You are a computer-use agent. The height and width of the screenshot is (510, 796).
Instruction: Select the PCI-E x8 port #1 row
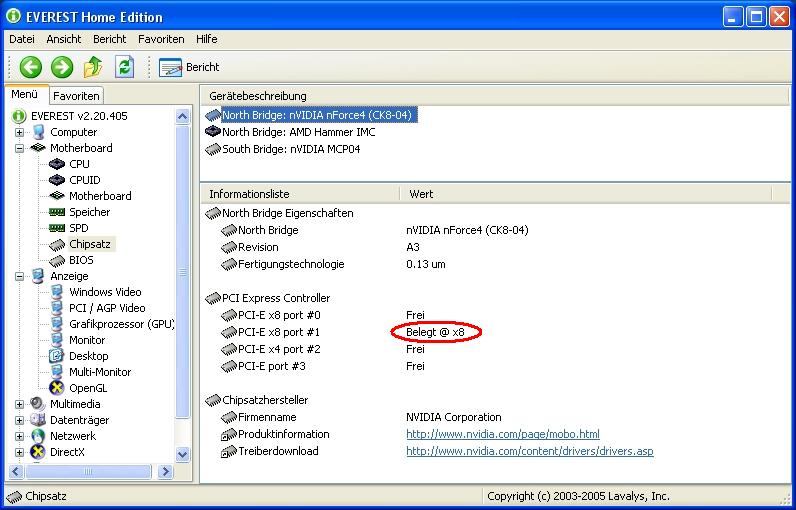click(495, 332)
